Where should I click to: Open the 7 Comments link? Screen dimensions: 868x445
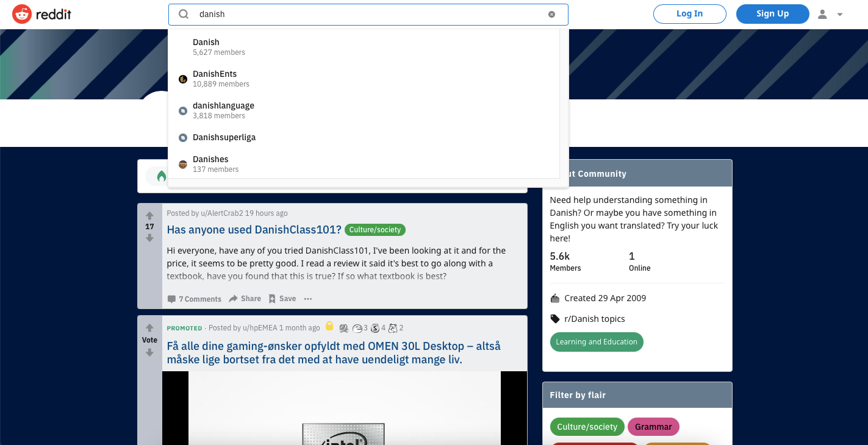click(195, 299)
